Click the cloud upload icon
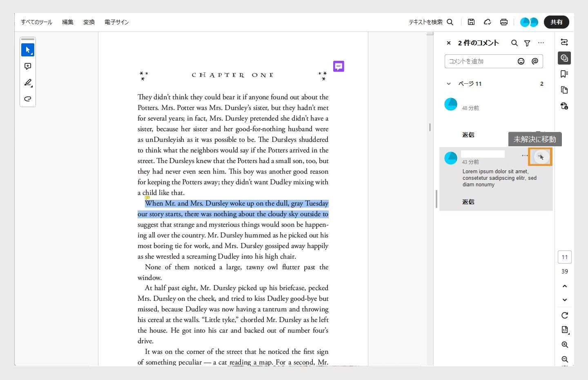 click(x=487, y=22)
